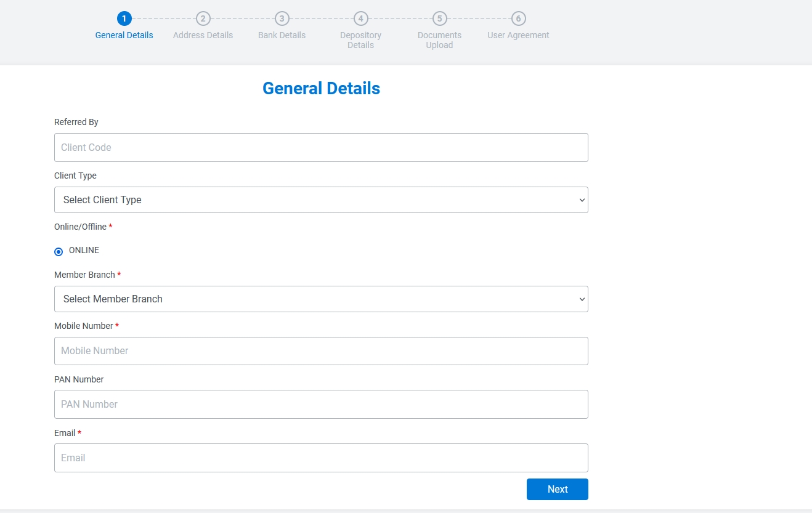Click the Email input field

click(x=321, y=458)
